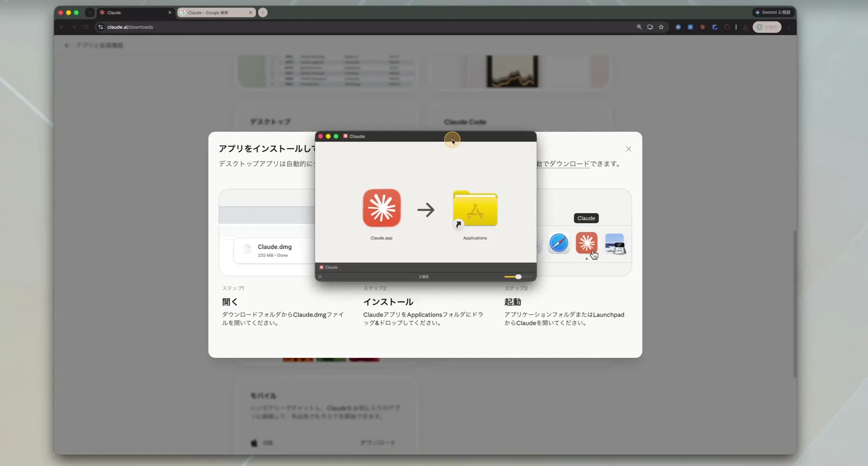Viewport: 868px width, 466px height.
Task: Close the Claude browser tab
Action: [170, 13]
